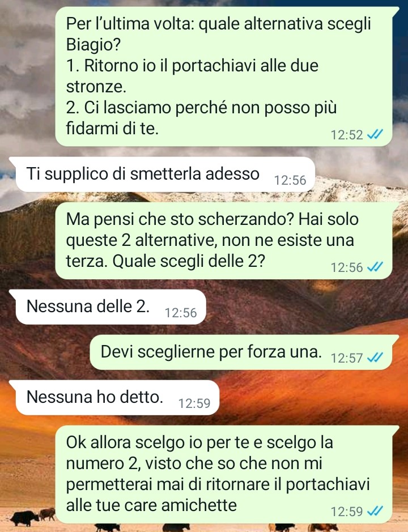This screenshot has width=408, height=532.
Task: Tap double-check icon on last 12:59 message
Action: coord(375,511)
